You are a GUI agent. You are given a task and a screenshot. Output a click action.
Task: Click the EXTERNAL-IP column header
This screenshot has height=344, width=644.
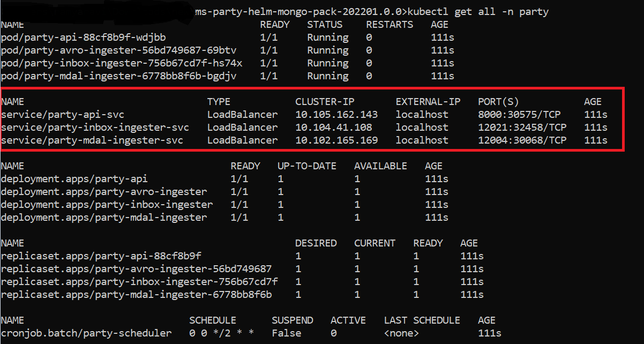[x=428, y=102]
